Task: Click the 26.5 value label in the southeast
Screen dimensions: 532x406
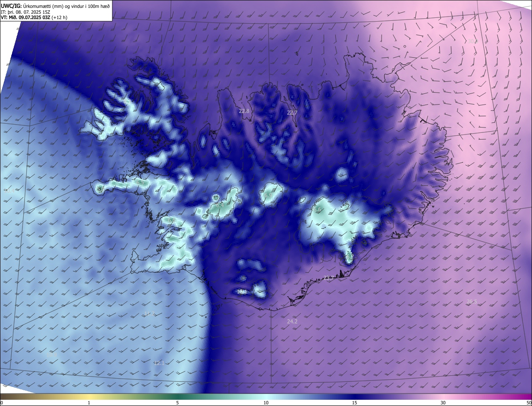Action: [472, 302]
